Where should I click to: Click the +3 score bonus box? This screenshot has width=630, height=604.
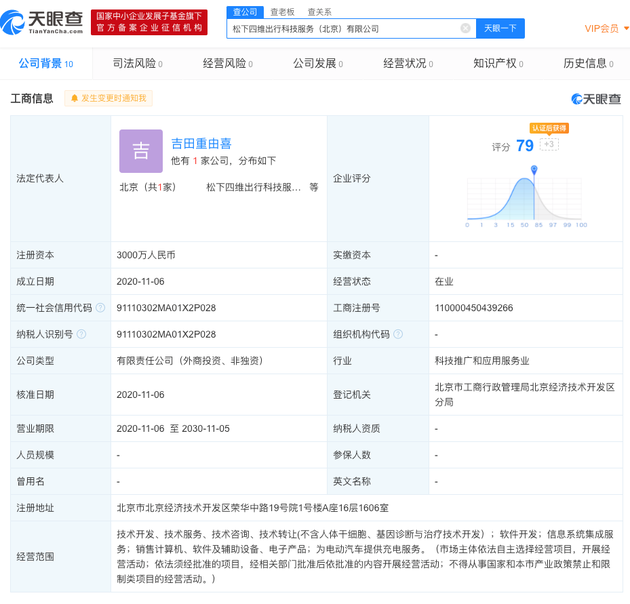pos(549,144)
